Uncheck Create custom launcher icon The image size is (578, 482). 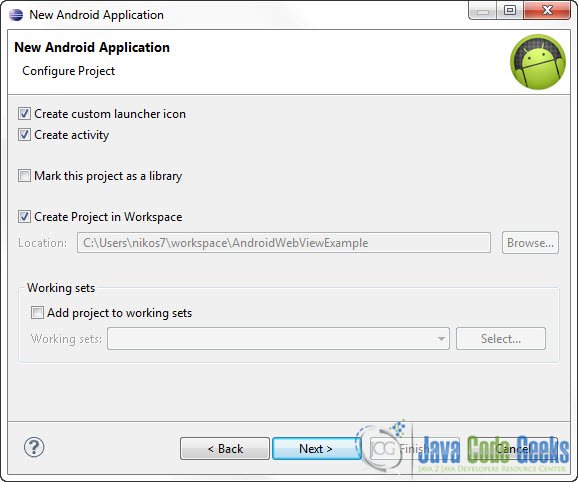(x=24, y=114)
